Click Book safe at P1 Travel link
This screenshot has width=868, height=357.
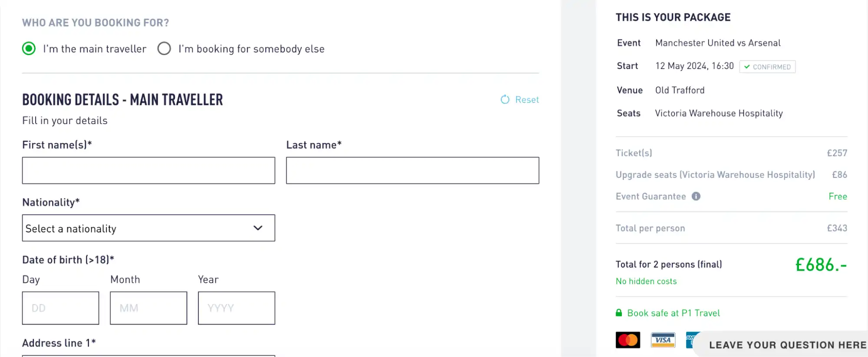pos(673,313)
